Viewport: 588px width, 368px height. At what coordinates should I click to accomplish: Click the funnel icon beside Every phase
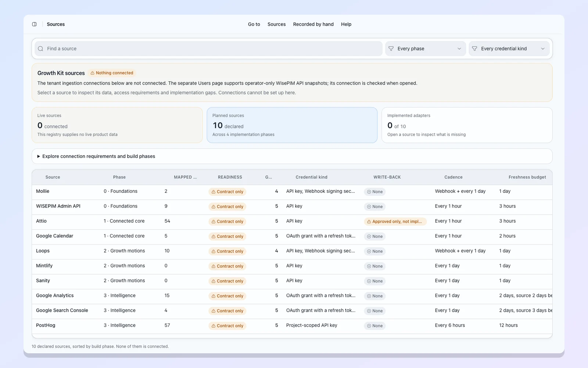pyautogui.click(x=391, y=49)
